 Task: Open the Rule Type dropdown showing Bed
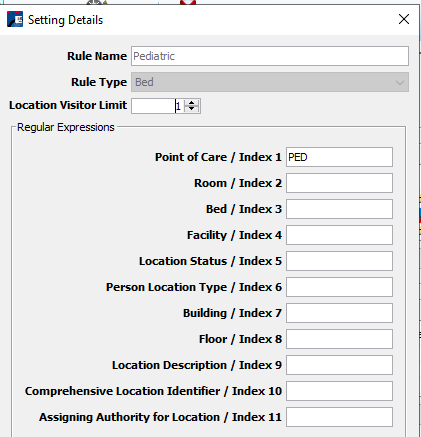point(270,82)
